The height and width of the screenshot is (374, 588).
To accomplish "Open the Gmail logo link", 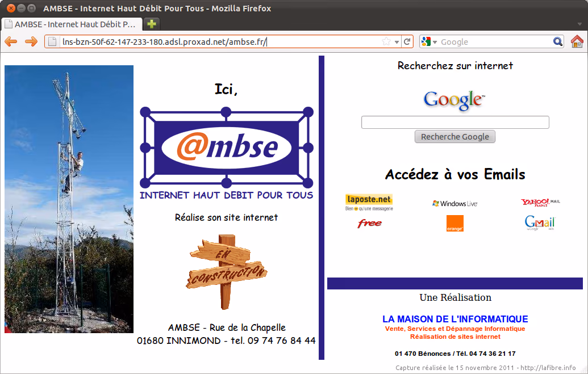I will click(540, 223).
